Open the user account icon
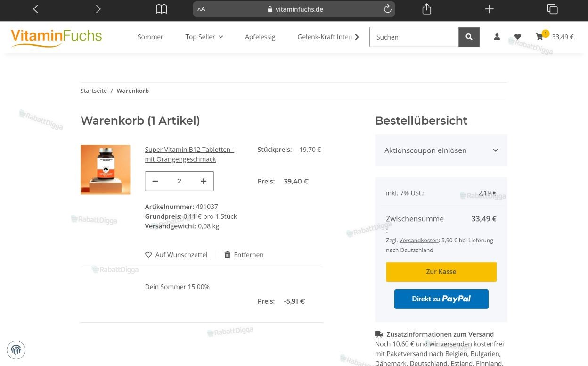588x366 pixels. click(497, 37)
